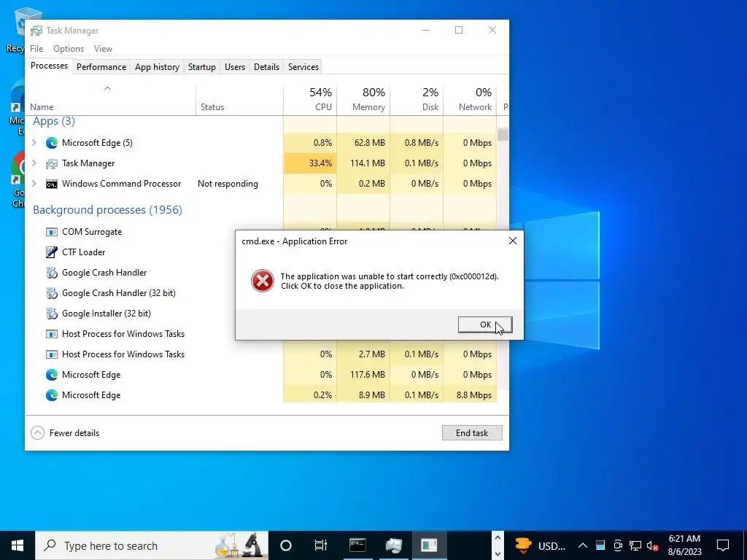Viewport: 747px width, 560px height.
Task: Click OK in the Application Error dialog
Action: (485, 324)
